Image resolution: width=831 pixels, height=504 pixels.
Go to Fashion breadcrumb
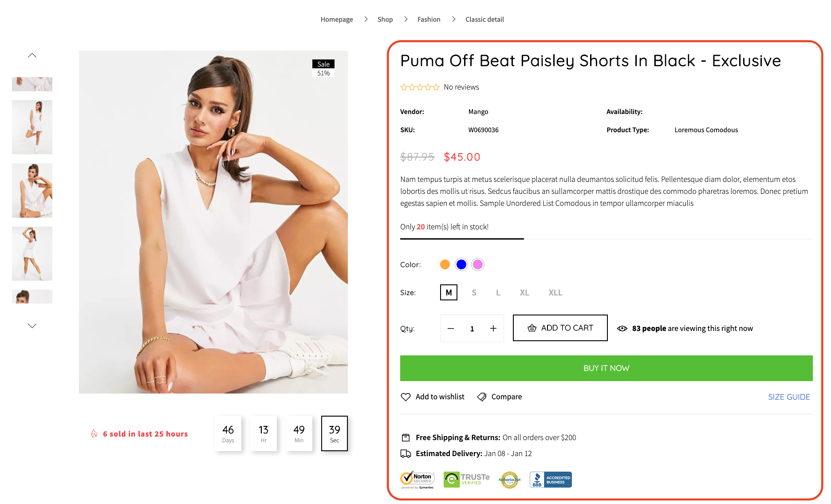click(429, 20)
